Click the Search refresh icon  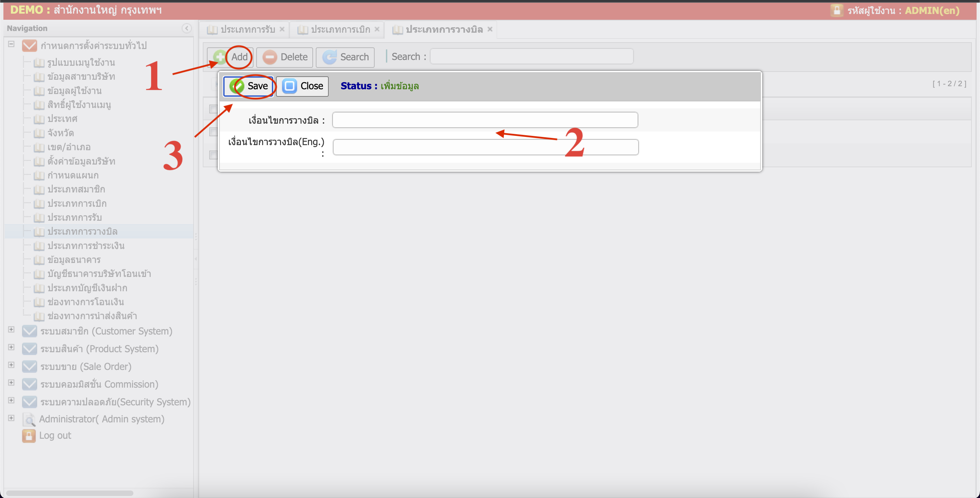click(329, 57)
